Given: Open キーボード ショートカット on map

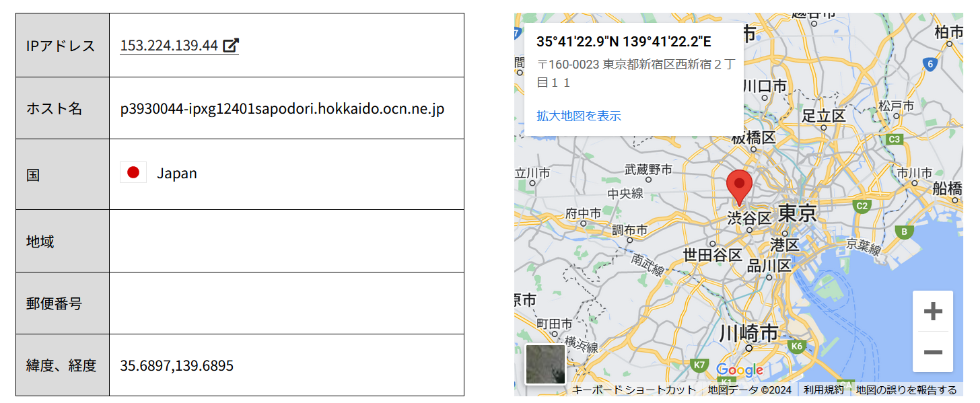Looking at the screenshot, I should (x=634, y=390).
